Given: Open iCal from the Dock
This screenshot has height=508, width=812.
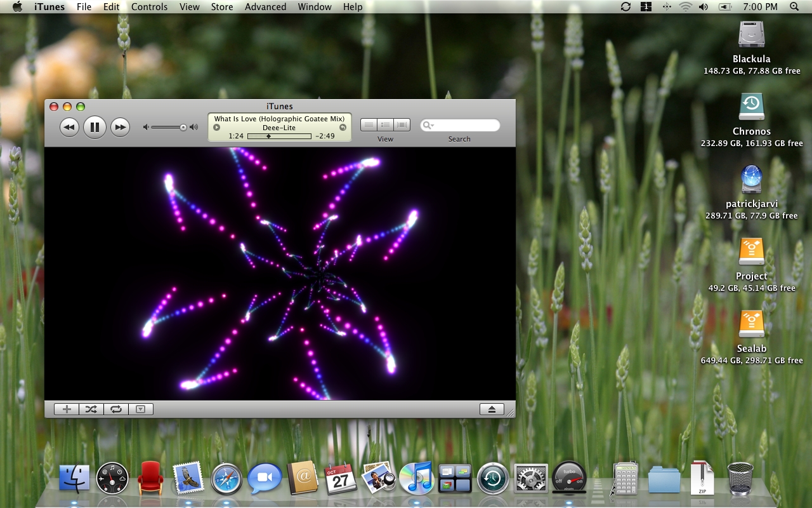Looking at the screenshot, I should tap(341, 478).
